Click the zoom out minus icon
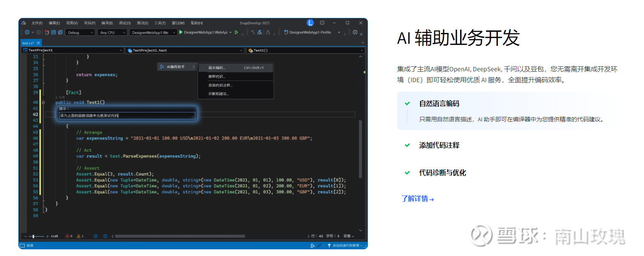 [x=25, y=236]
